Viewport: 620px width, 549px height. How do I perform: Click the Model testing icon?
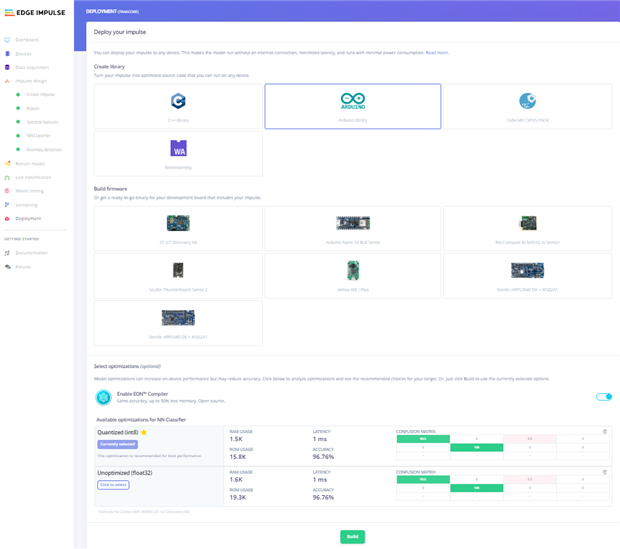pyautogui.click(x=7, y=191)
